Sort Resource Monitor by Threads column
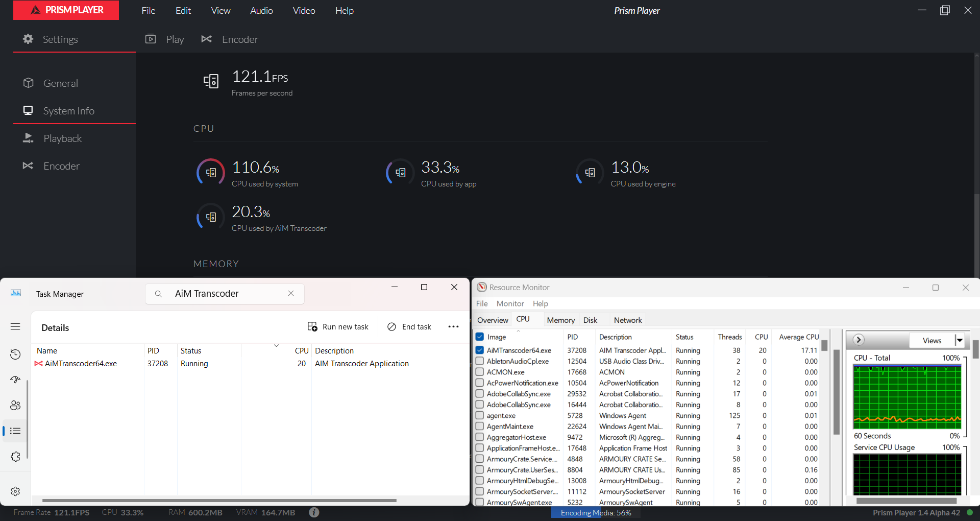 point(729,337)
